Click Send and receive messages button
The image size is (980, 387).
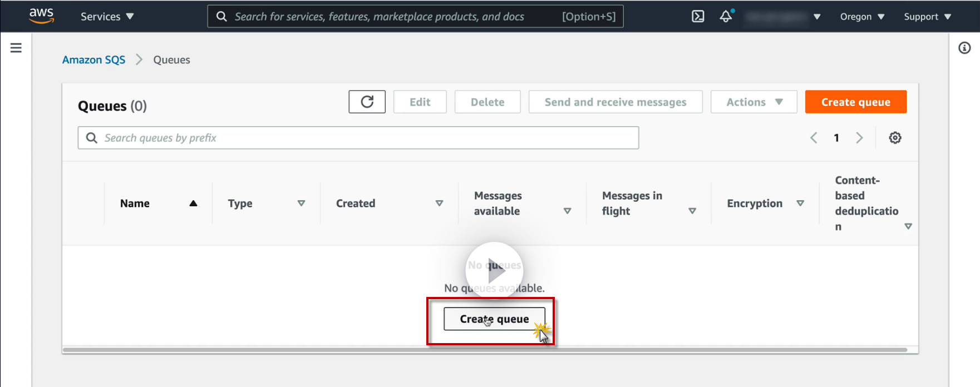coord(615,102)
